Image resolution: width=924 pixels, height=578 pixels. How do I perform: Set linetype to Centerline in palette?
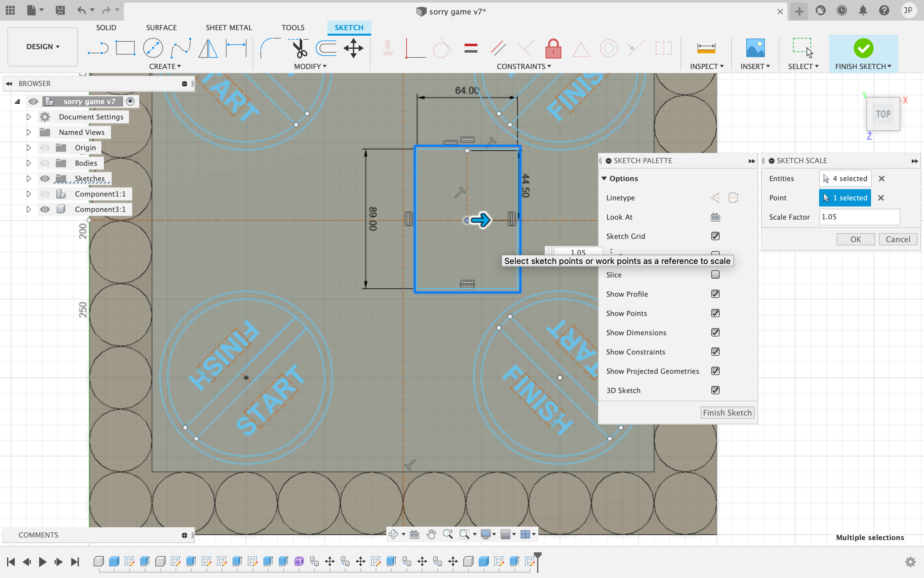(x=733, y=197)
